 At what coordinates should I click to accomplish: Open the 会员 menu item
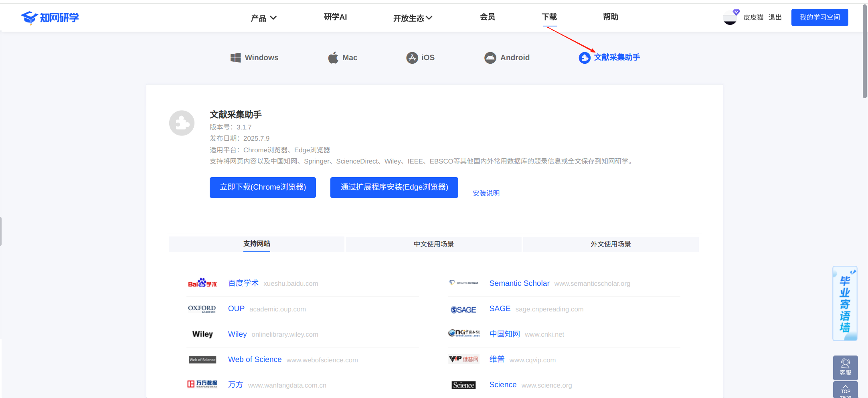click(487, 17)
